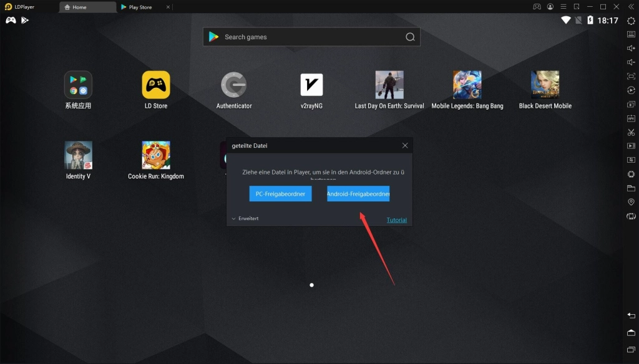Screen dimensions: 639x364
Task: Click the Android-Freigabeordner button
Action: tap(358, 194)
